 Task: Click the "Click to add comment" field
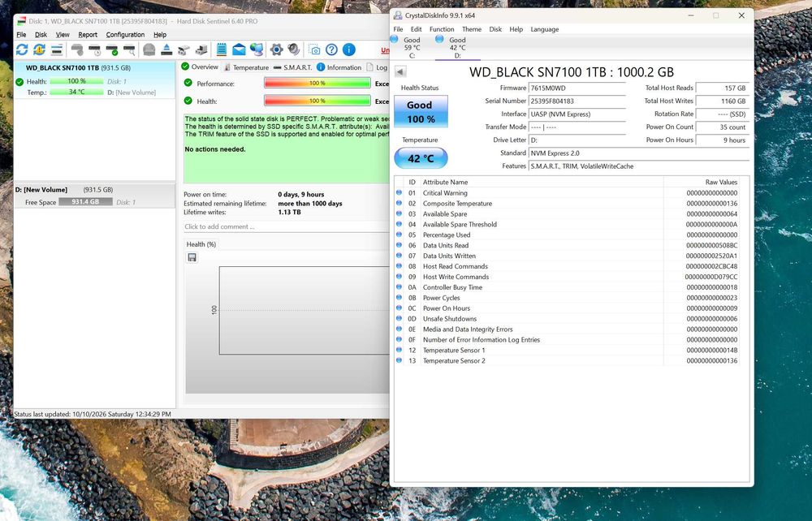point(287,226)
